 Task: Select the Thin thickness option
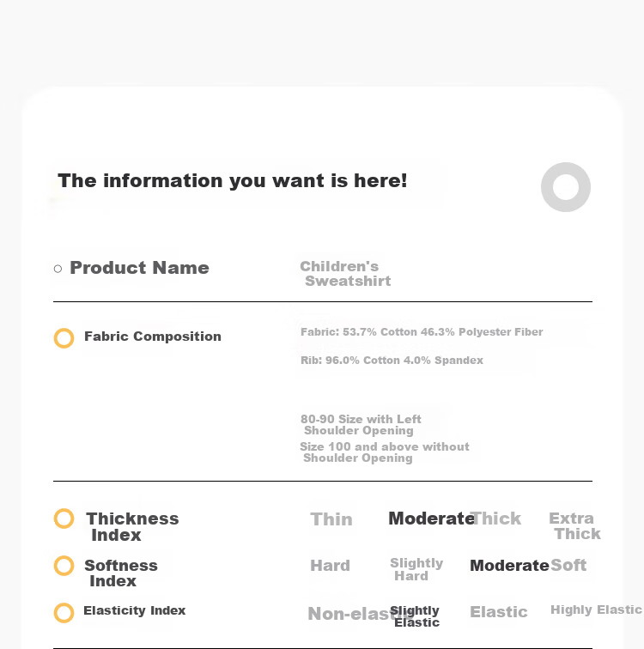pyautogui.click(x=331, y=519)
